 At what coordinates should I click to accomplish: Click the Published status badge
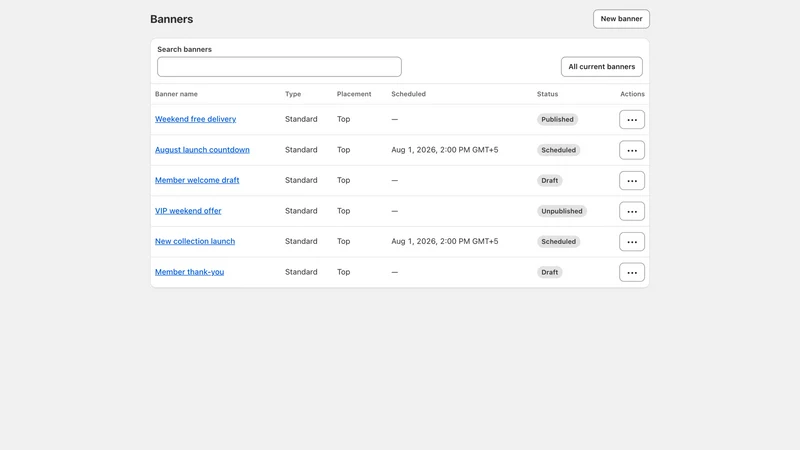[x=557, y=119]
